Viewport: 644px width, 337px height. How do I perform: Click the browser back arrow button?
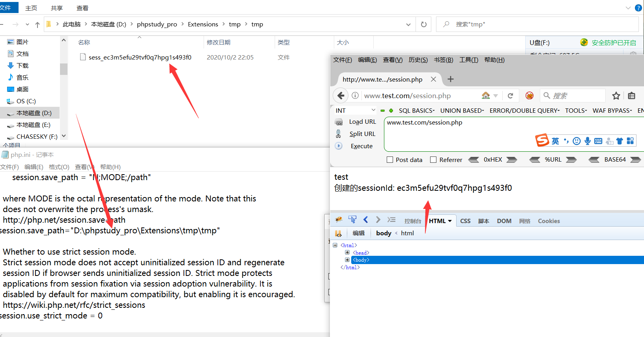(x=341, y=96)
